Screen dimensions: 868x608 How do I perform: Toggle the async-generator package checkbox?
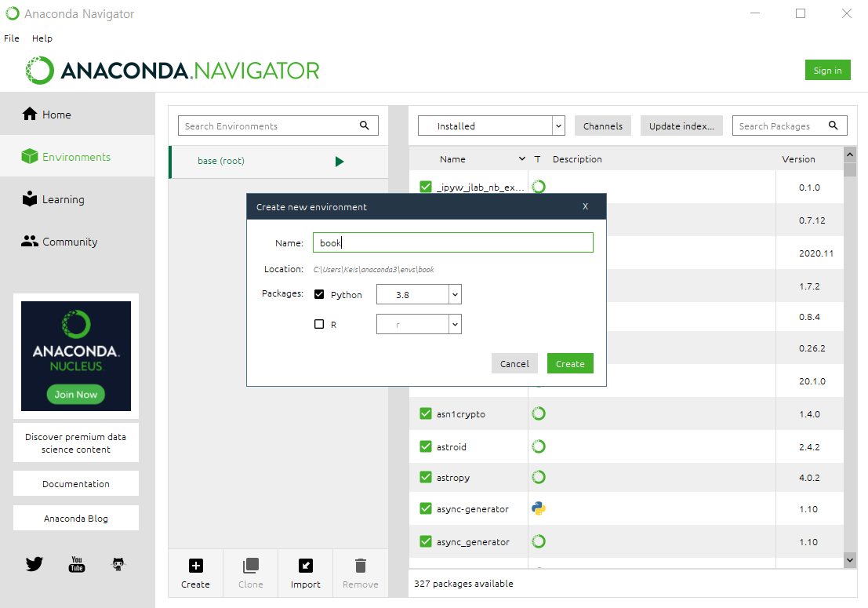[426, 508]
